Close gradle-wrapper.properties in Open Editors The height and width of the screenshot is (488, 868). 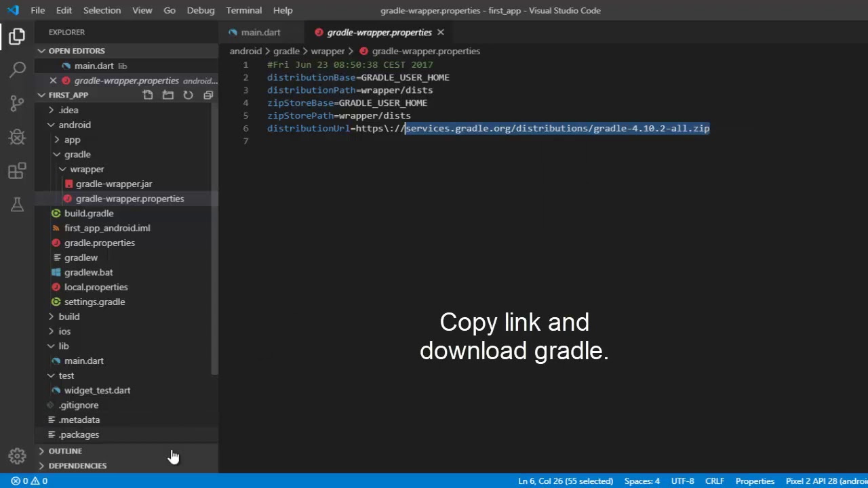(x=53, y=81)
